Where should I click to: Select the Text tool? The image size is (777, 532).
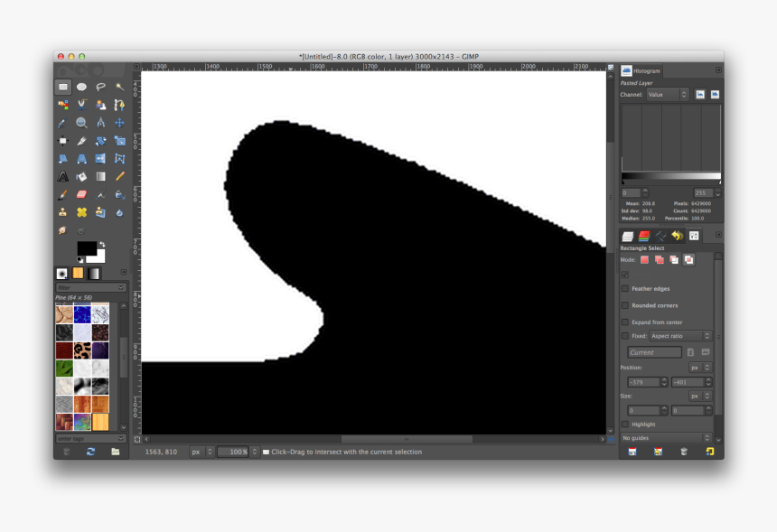pyautogui.click(x=63, y=176)
